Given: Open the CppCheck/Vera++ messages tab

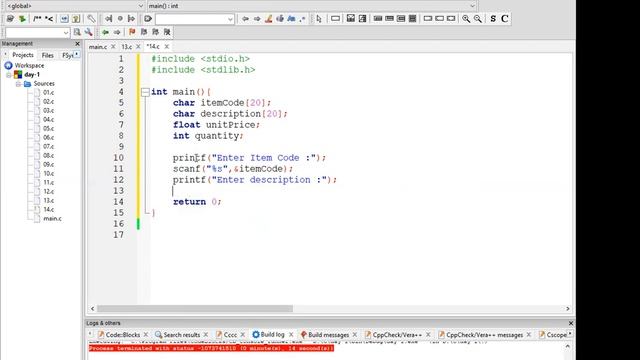Looking at the screenshot, I should (x=484, y=335).
